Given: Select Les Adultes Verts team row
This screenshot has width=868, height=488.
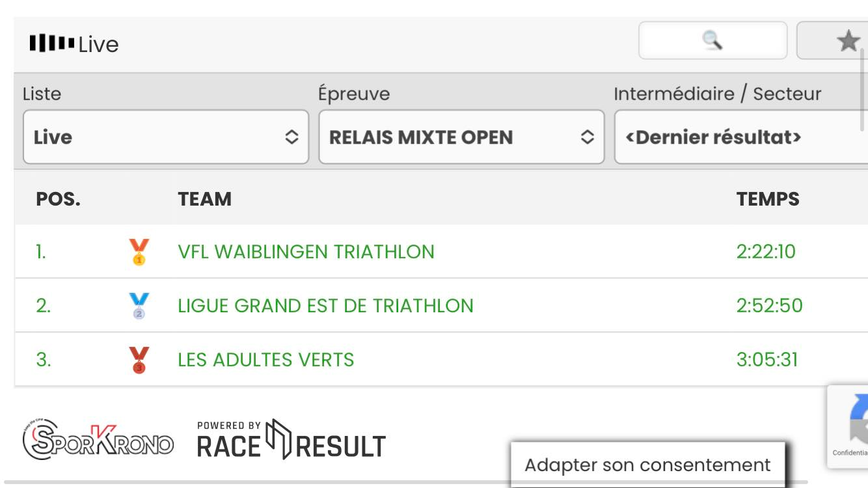Looking at the screenshot, I should point(265,360).
